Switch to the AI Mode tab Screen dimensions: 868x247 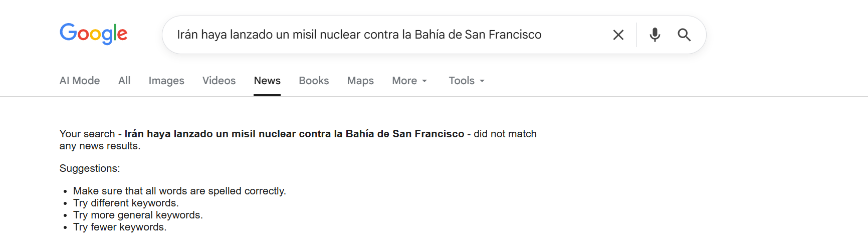tap(80, 81)
